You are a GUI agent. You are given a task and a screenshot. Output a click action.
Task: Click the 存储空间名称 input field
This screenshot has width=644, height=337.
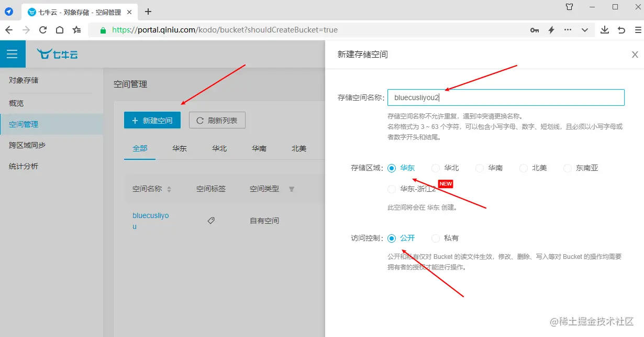506,97
